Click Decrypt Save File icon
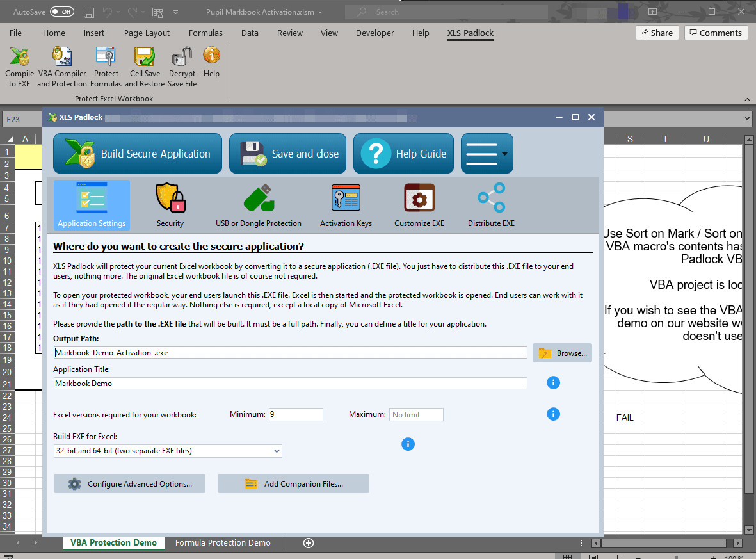Screen dimensions: 756x559 182,67
